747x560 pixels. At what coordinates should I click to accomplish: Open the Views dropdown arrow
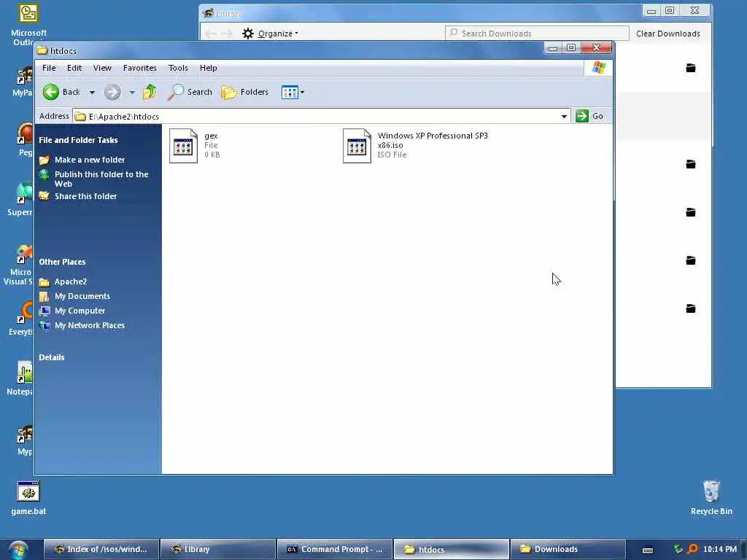pyautogui.click(x=302, y=92)
